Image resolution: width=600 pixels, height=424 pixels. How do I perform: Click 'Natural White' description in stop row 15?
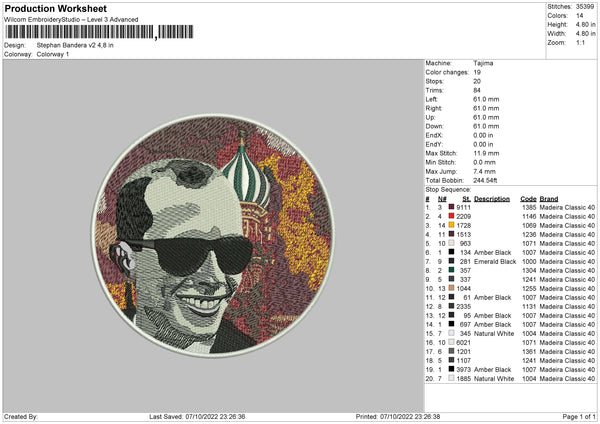click(x=494, y=333)
